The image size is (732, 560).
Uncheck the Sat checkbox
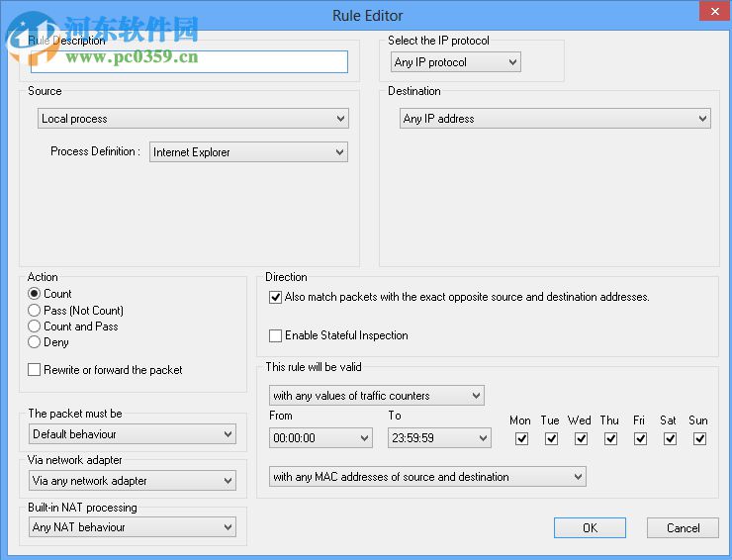coord(670,438)
